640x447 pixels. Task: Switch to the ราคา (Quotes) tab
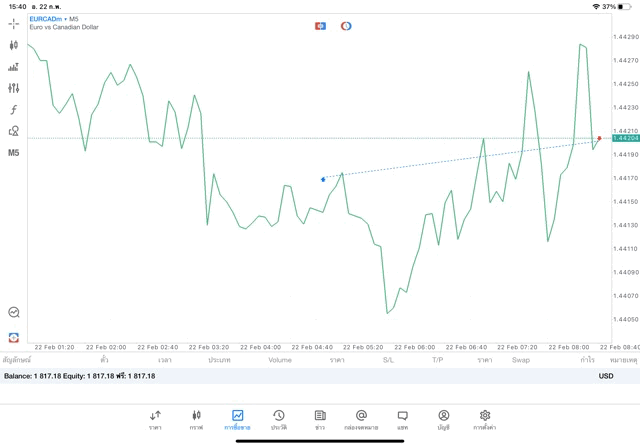155,419
